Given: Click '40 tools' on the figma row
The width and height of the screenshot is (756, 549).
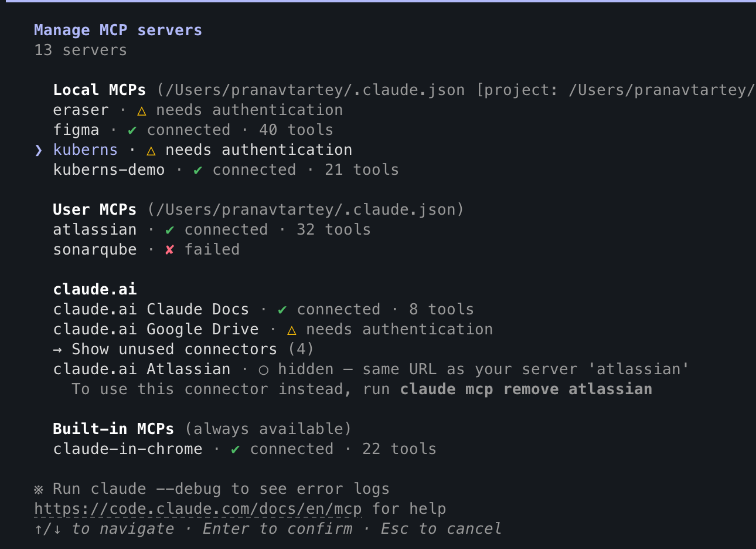Looking at the screenshot, I should (297, 130).
